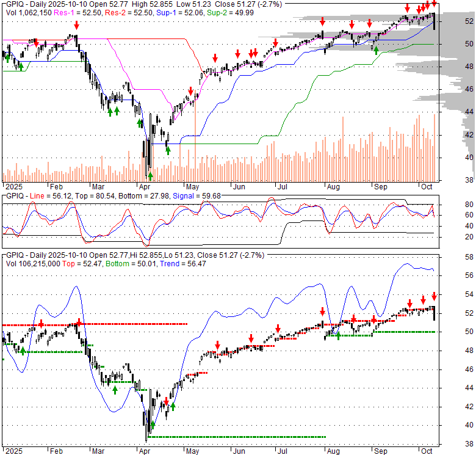Viewport: 476px width, 455px height.
Task: Click the 'Feb' label on top chart axis
Action: pyautogui.click(x=56, y=187)
